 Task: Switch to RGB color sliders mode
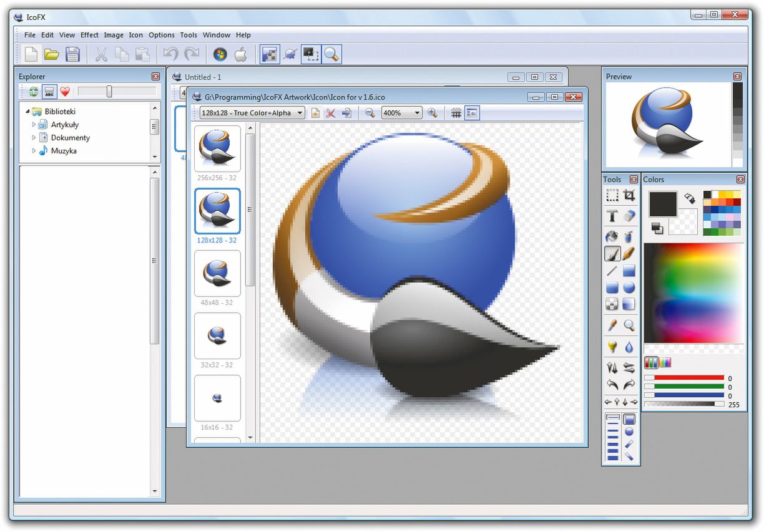(x=651, y=362)
